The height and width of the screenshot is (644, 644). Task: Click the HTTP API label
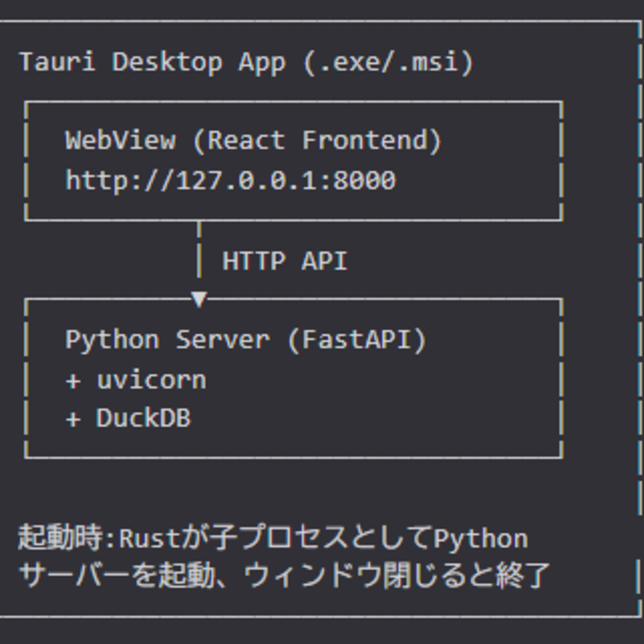[285, 261]
